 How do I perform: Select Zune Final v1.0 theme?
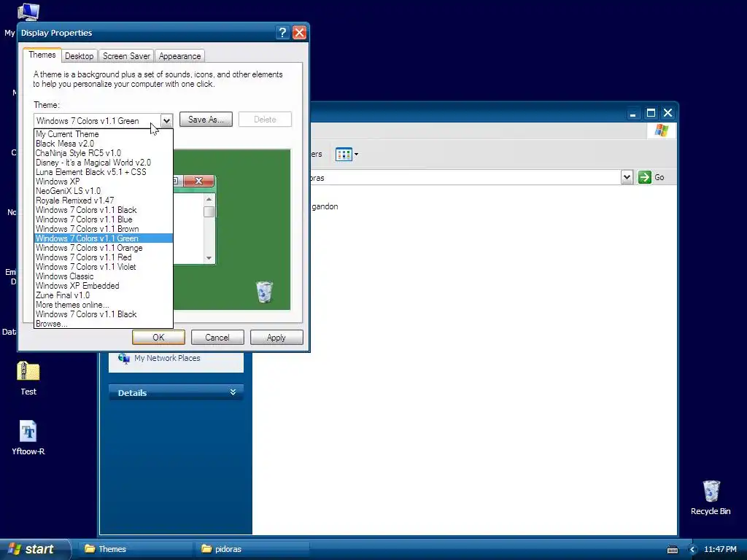point(104,296)
